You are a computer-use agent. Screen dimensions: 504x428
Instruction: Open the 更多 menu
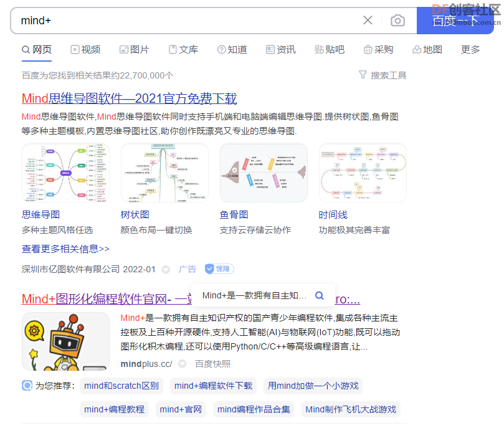470,49
